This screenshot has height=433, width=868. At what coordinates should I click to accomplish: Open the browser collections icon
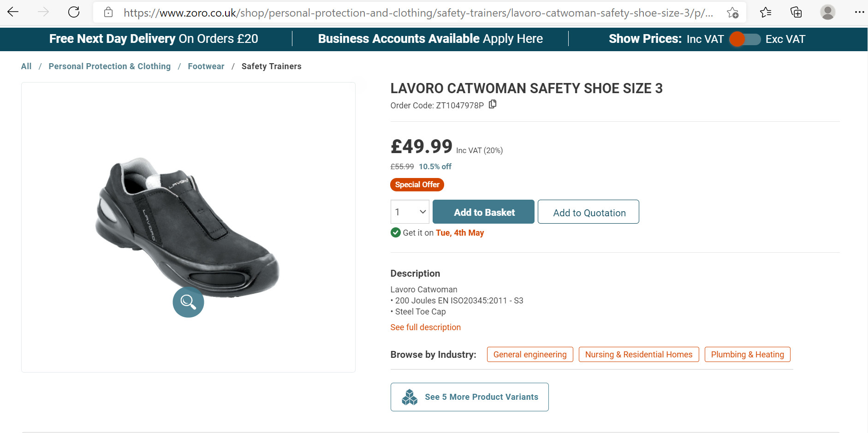(796, 12)
